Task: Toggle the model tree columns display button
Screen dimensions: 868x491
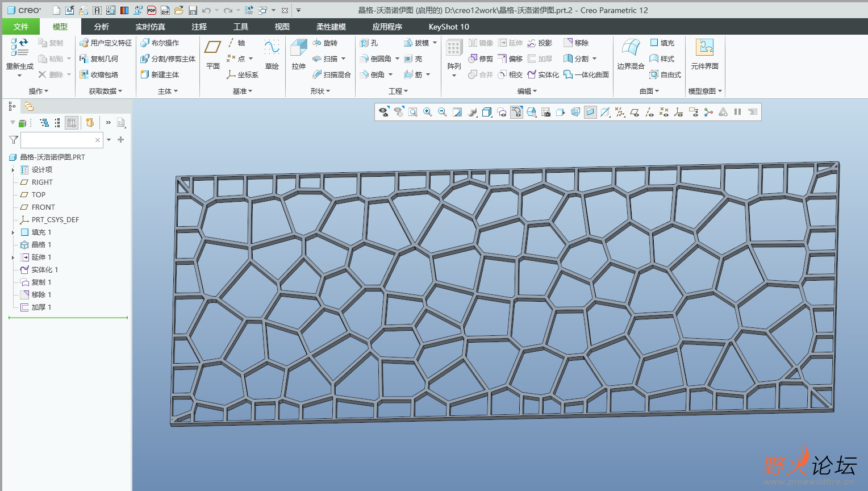Action: click(72, 123)
